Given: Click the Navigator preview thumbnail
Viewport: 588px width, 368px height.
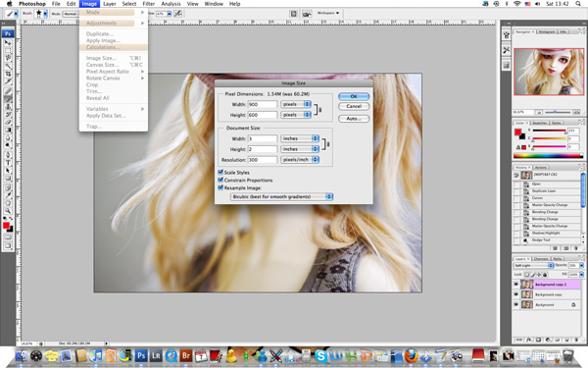Looking at the screenshot, I should point(549,72).
